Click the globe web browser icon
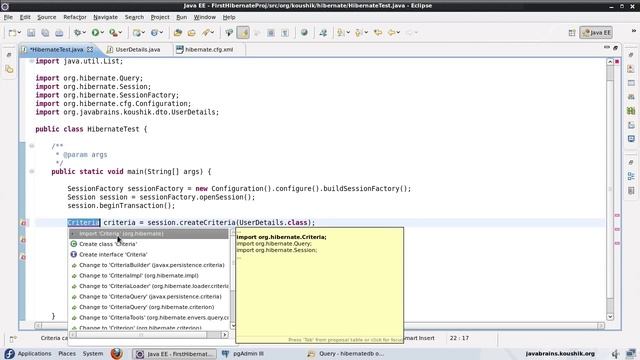The width and height of the screenshot is (640, 360). (x=304, y=33)
